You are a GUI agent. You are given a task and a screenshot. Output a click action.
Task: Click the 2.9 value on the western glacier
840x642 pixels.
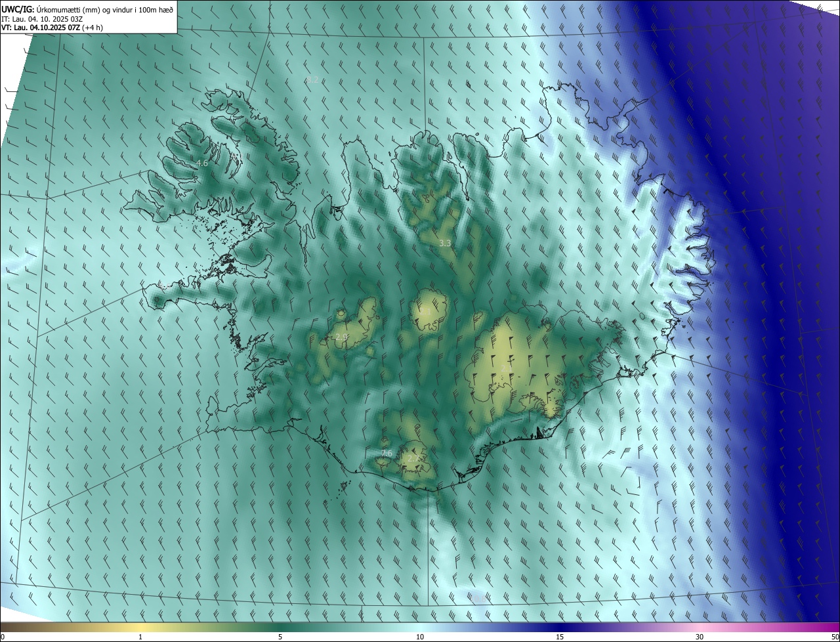(341, 337)
